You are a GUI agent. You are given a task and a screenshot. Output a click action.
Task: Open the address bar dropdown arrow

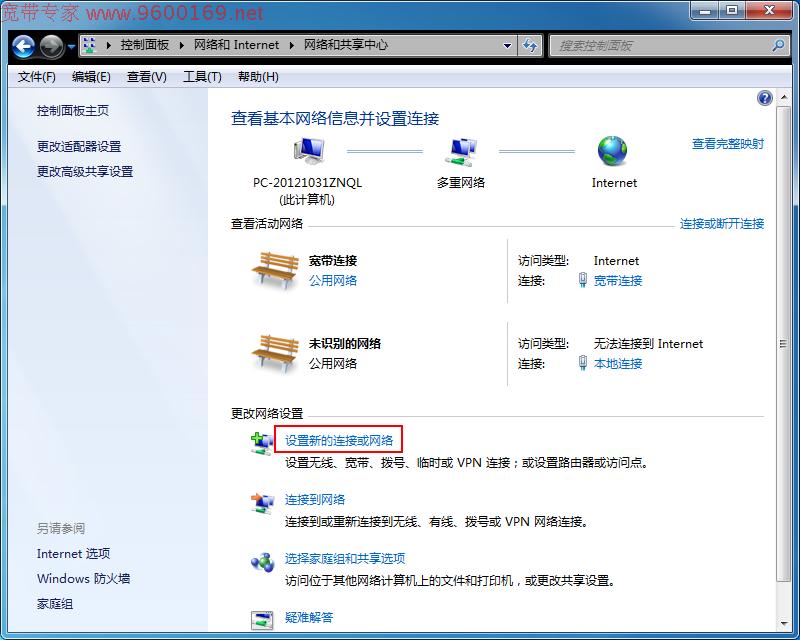click(508, 44)
